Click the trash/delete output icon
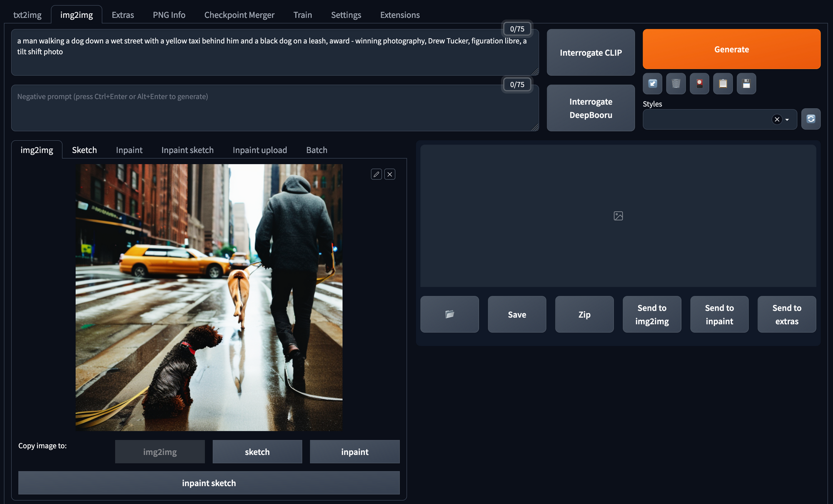Screen dimensions: 833x504 (676, 83)
